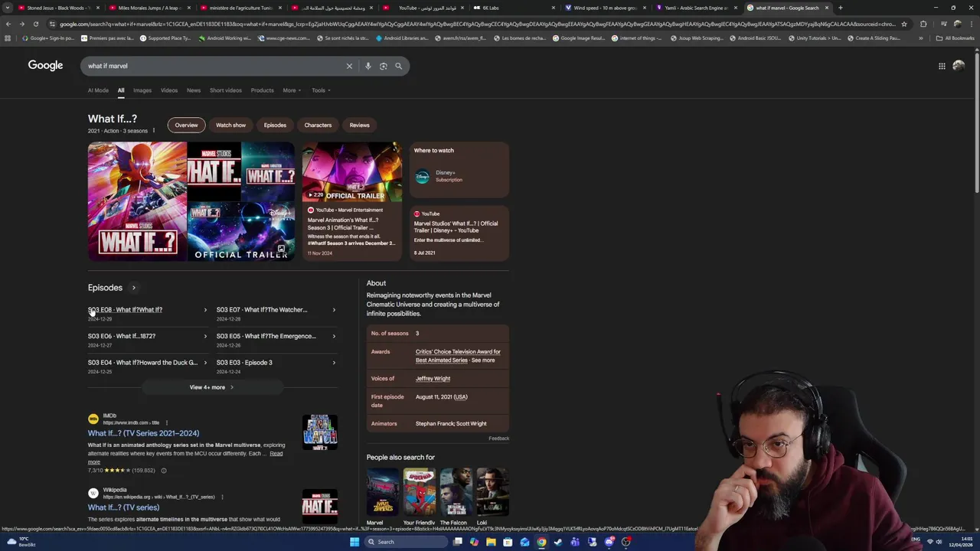
Task: Play the Season 3 Official Trailer video
Action: coord(351,171)
